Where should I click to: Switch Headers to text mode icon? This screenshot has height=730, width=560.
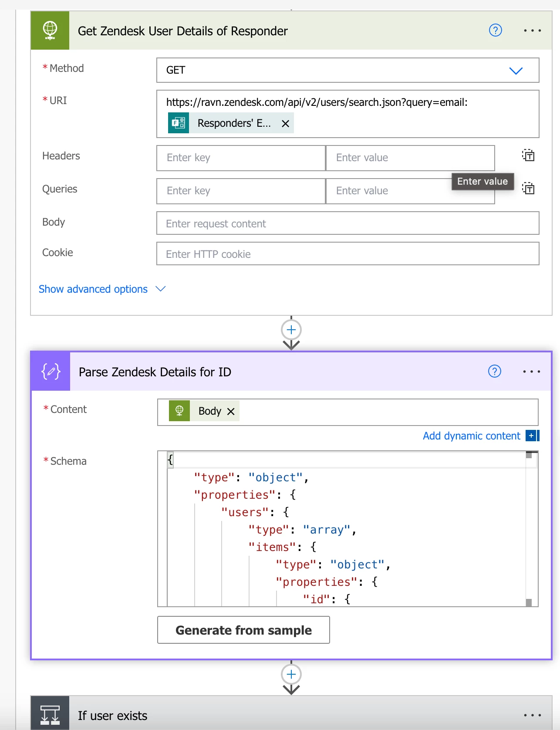[x=528, y=155]
